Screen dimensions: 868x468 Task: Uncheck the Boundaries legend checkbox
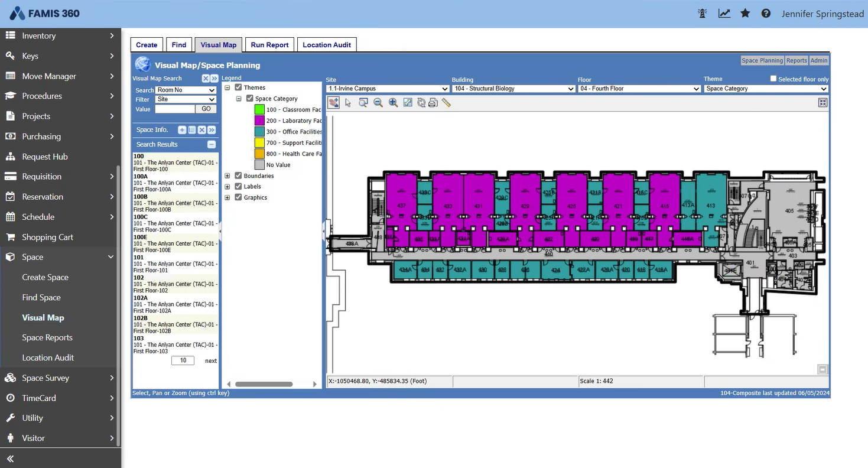237,175
